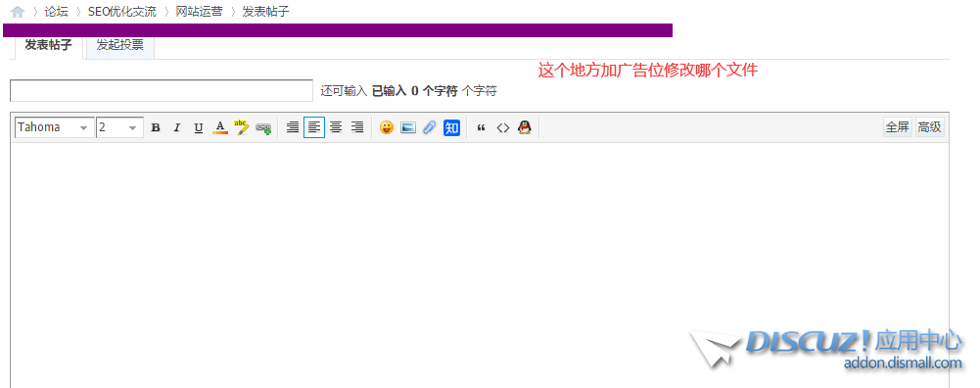
Task: Click the QQ penguin icon
Action: [525, 127]
